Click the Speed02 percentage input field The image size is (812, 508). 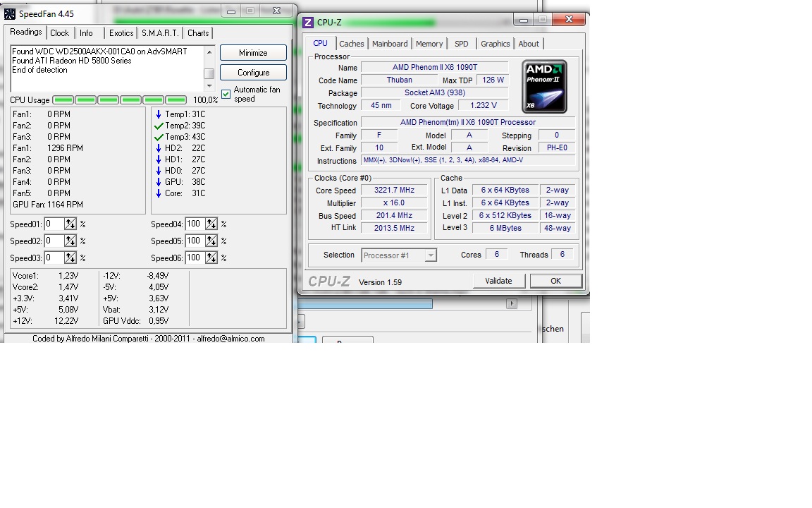click(x=54, y=241)
